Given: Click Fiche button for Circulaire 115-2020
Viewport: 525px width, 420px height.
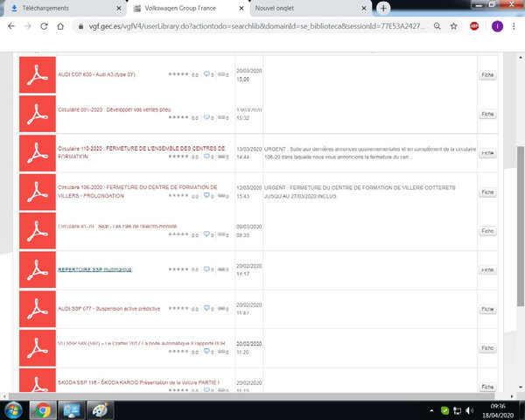Looking at the screenshot, I should [x=487, y=153].
